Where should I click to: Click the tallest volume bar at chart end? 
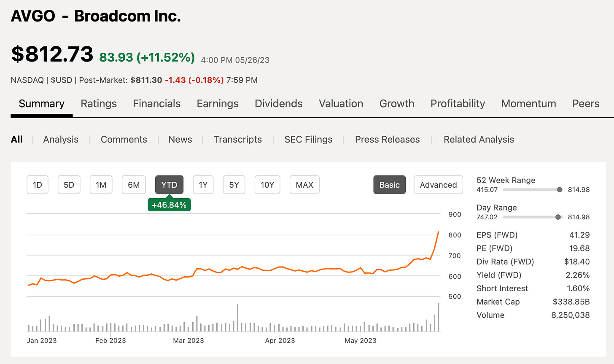[x=439, y=317]
